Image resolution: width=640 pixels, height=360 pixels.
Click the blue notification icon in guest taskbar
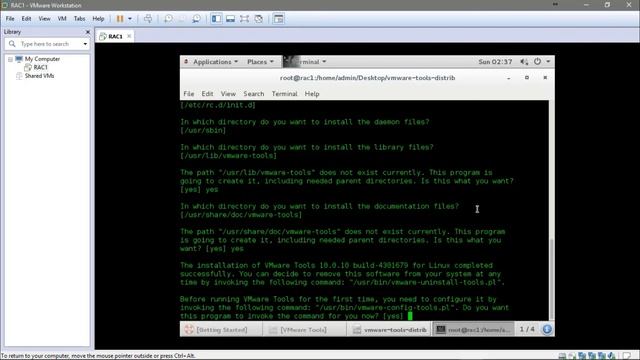(547, 329)
